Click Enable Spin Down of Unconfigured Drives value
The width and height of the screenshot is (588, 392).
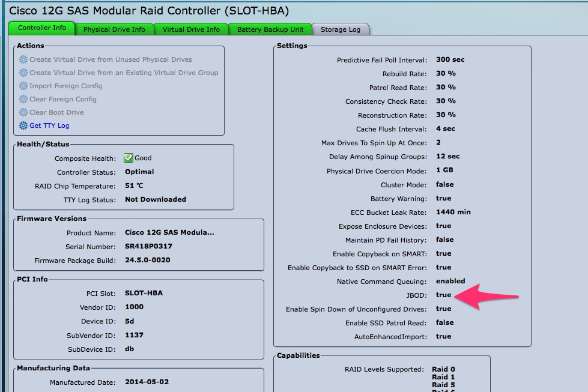[x=444, y=309]
